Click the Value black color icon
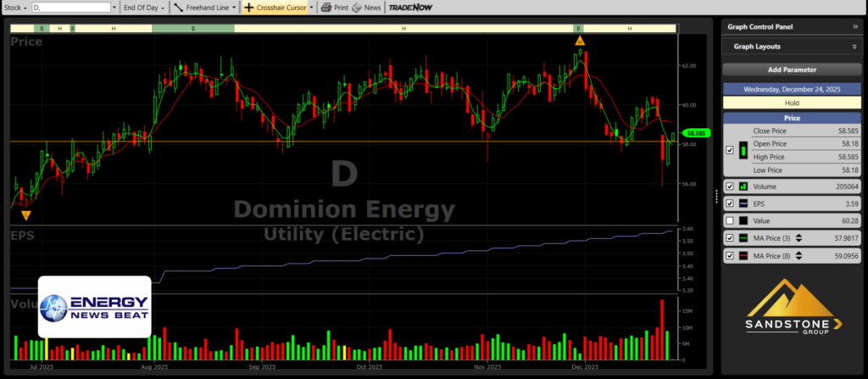The height and width of the screenshot is (379, 868). point(743,220)
